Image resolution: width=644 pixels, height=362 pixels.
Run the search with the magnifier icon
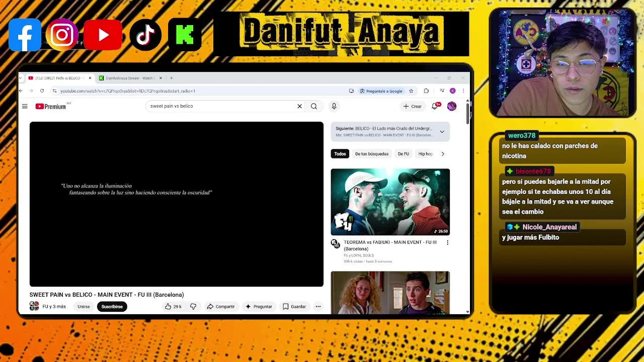tap(314, 106)
